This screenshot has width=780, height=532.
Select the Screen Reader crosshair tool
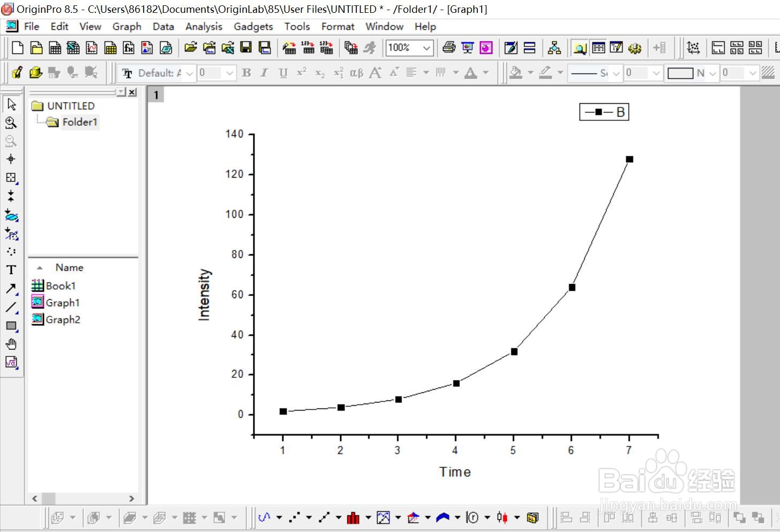click(11, 159)
